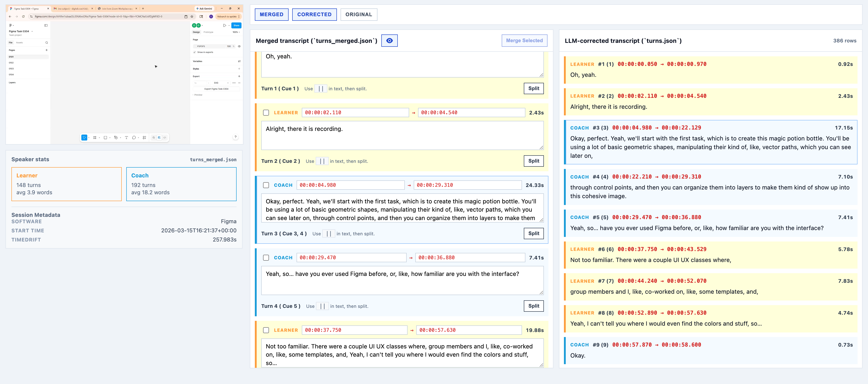The height and width of the screenshot is (384, 868).
Task: Select the Rectangle shape tool in Figma
Action: pyautogui.click(x=106, y=138)
